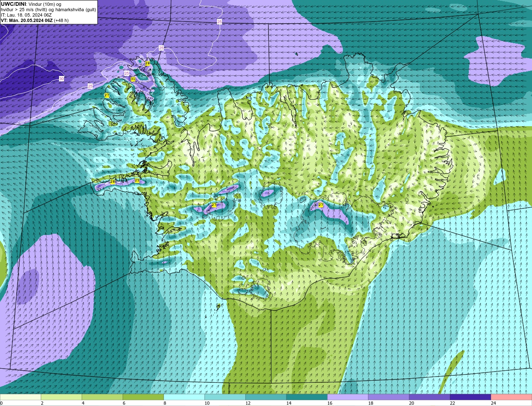Click the yellow "27" gust label over Vatnajökull
The width and height of the screenshot is (532, 406).
coord(321,205)
